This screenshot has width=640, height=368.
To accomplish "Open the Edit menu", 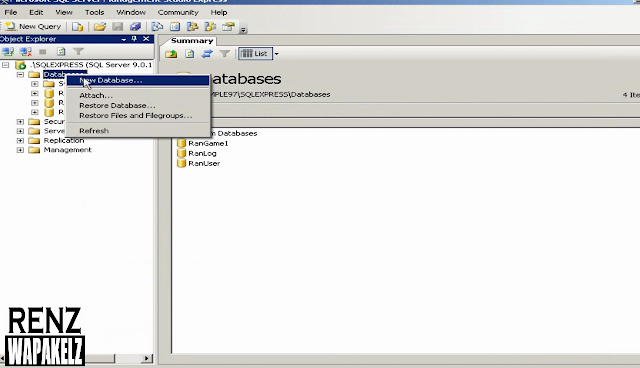I will (36, 12).
